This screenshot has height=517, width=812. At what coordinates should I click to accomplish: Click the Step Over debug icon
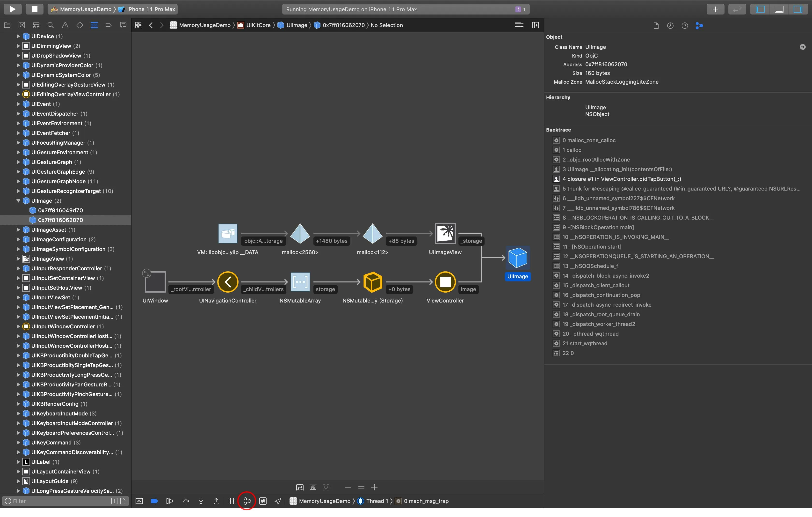click(185, 501)
